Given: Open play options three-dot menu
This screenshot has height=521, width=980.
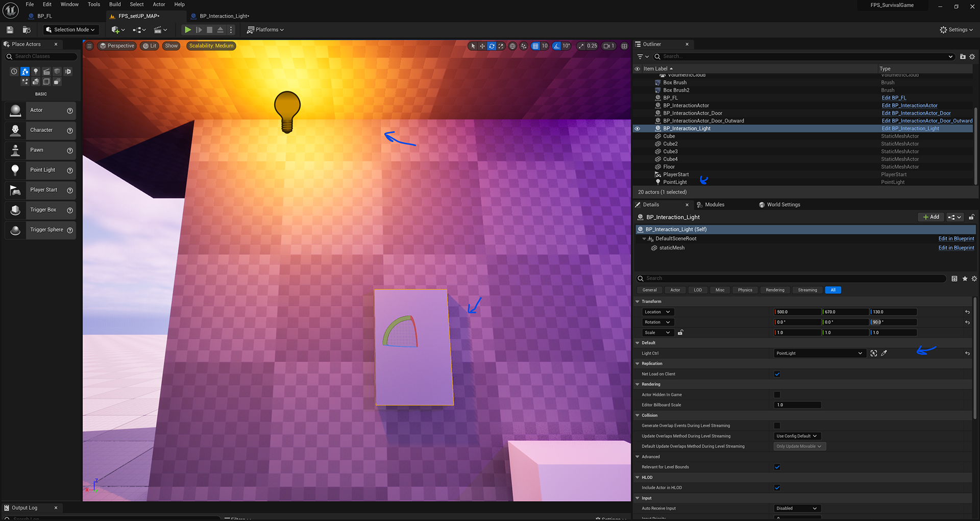Looking at the screenshot, I should coord(231,30).
